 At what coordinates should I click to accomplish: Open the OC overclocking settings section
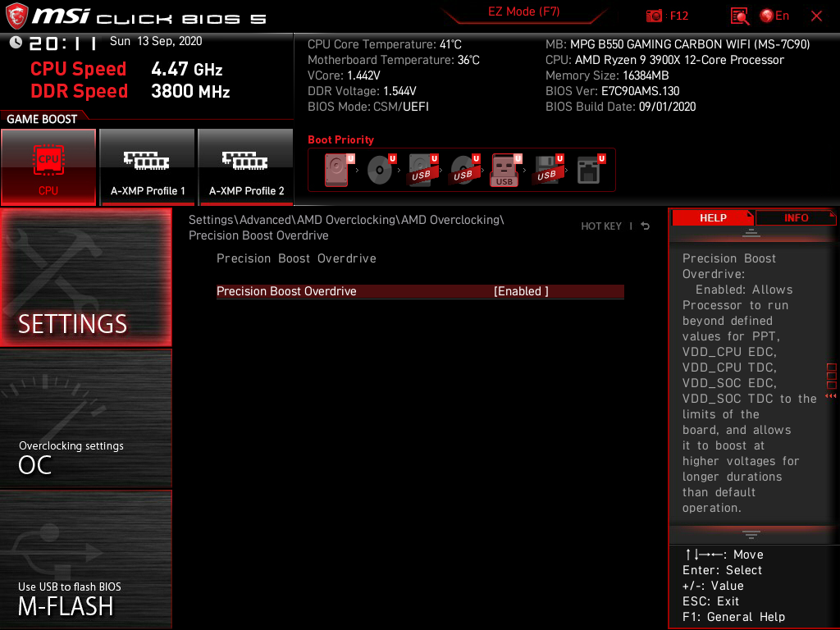pos(86,418)
